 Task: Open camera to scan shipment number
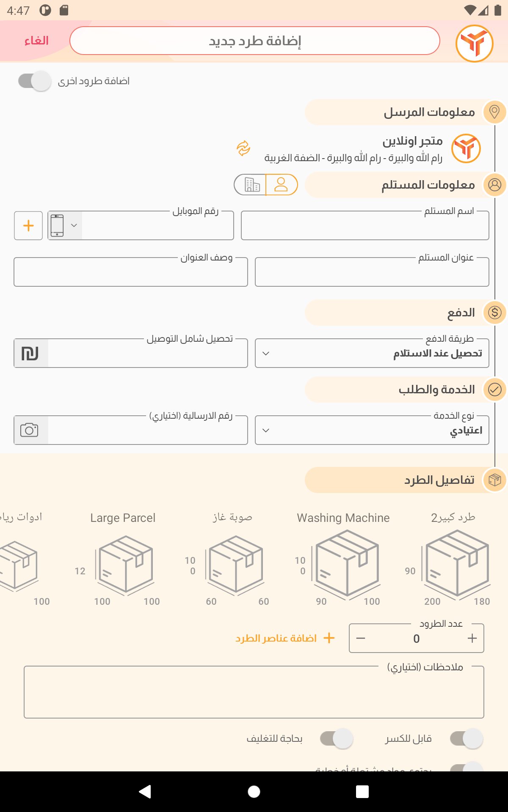pos(30,430)
